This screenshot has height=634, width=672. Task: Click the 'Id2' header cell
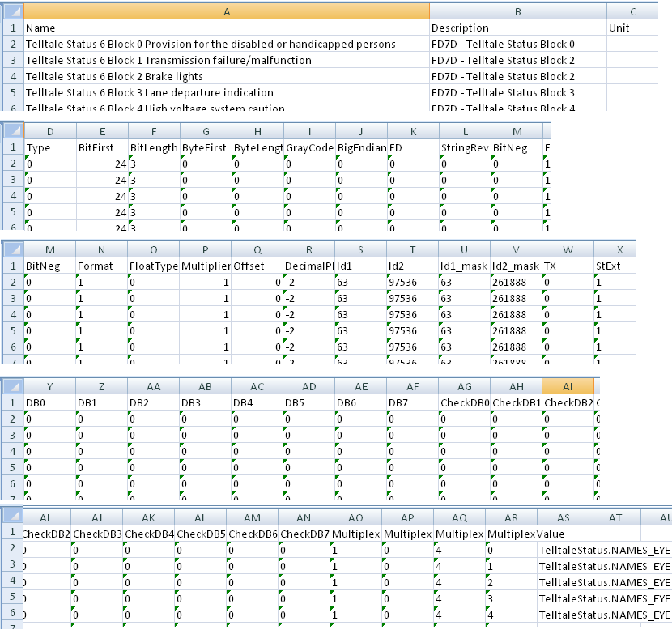coord(413,266)
